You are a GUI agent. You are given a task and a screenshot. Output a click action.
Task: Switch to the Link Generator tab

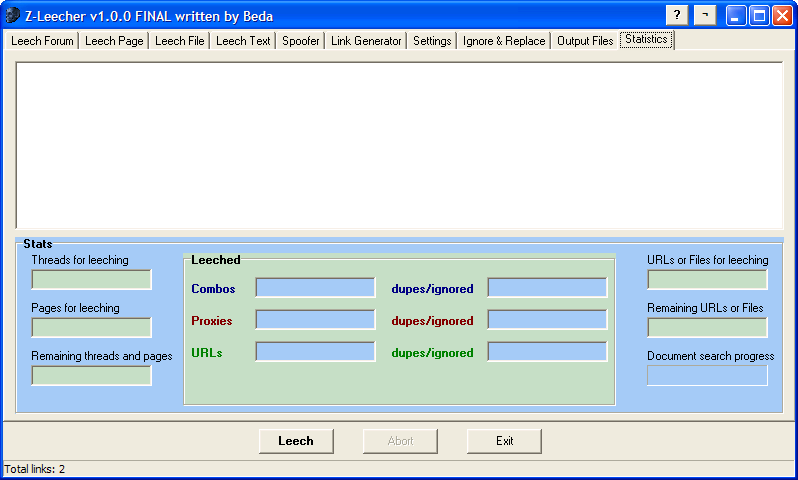pos(366,41)
